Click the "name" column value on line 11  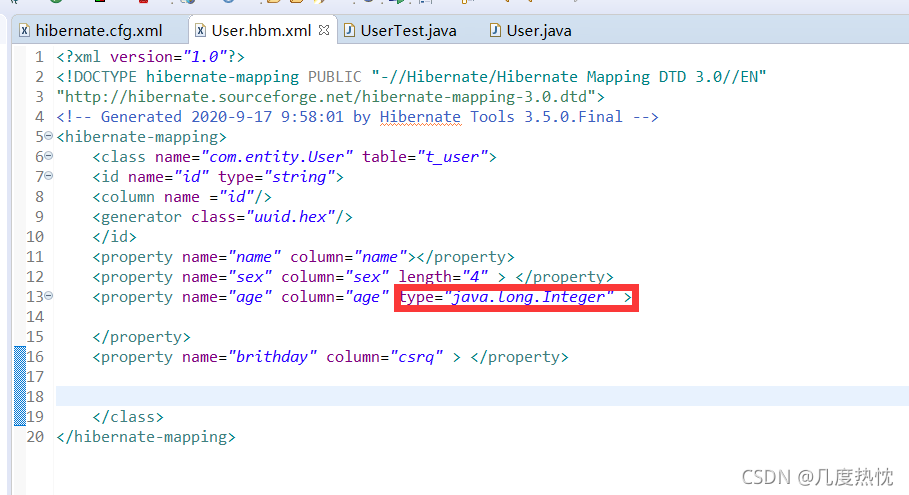[x=381, y=257]
